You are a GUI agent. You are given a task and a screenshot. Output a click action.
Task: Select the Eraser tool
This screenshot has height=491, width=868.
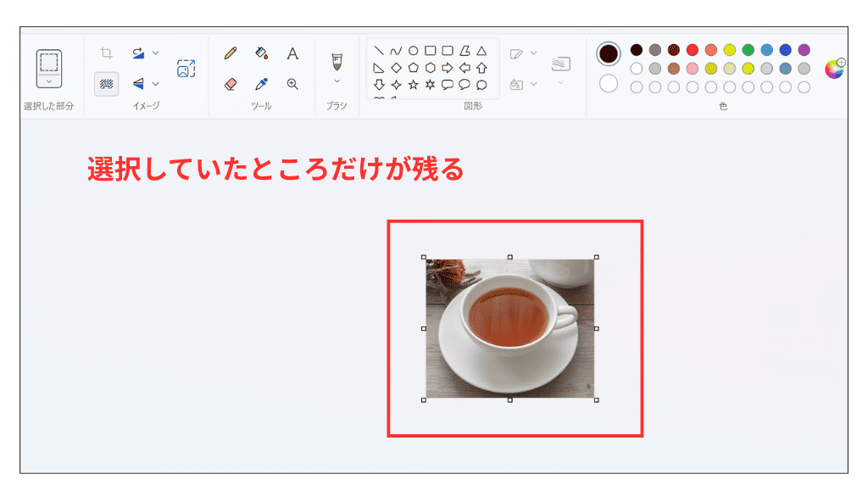point(229,83)
